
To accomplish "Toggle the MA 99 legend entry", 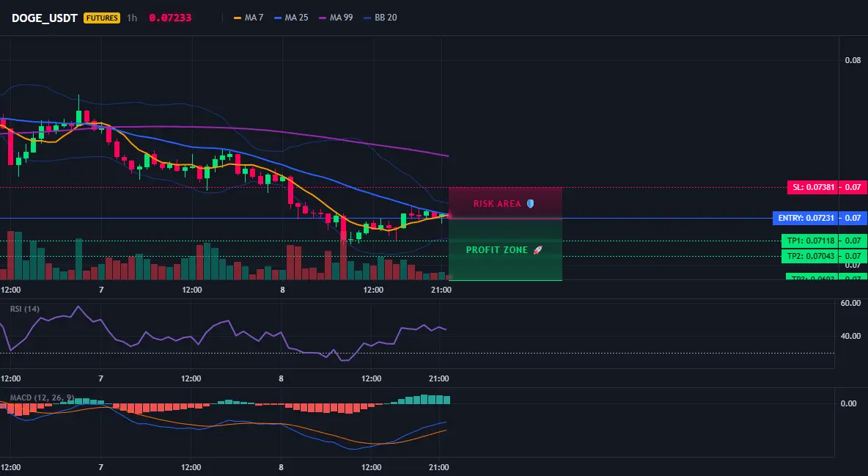I will click(336, 18).
